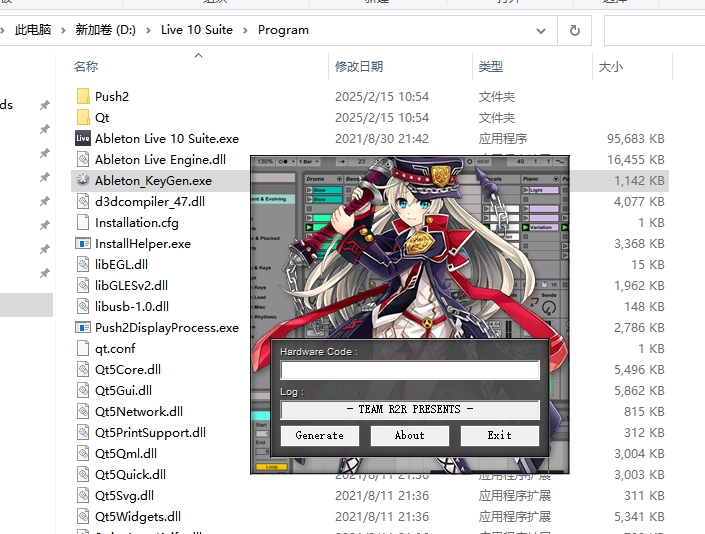Click the 文件夹 type cell for Qt folder

pos(496,117)
